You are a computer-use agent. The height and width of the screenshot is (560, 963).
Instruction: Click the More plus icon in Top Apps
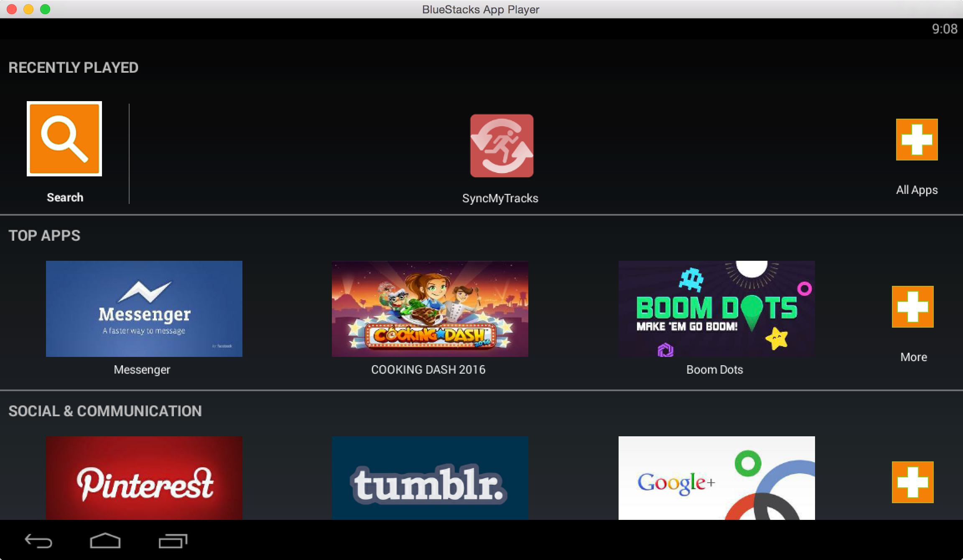click(x=912, y=307)
